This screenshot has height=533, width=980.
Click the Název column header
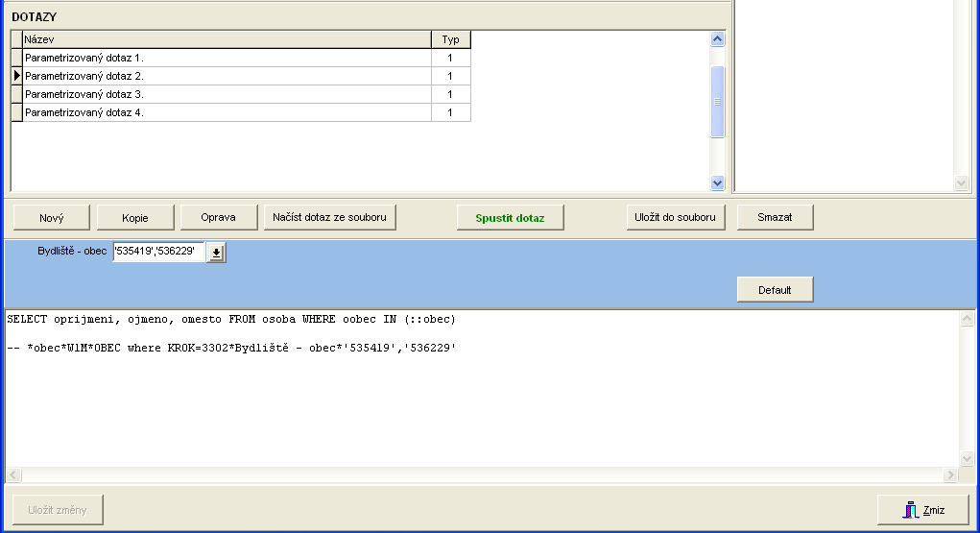pyautogui.click(x=227, y=39)
